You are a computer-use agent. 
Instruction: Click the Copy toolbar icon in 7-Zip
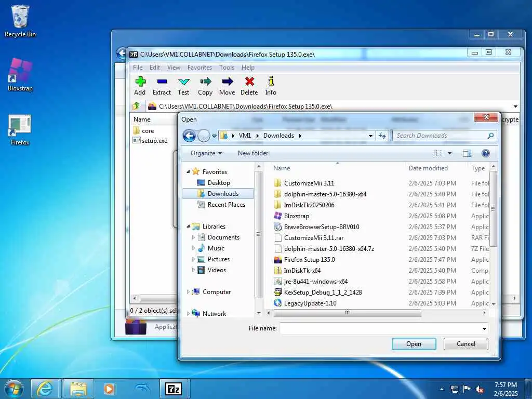tap(205, 82)
